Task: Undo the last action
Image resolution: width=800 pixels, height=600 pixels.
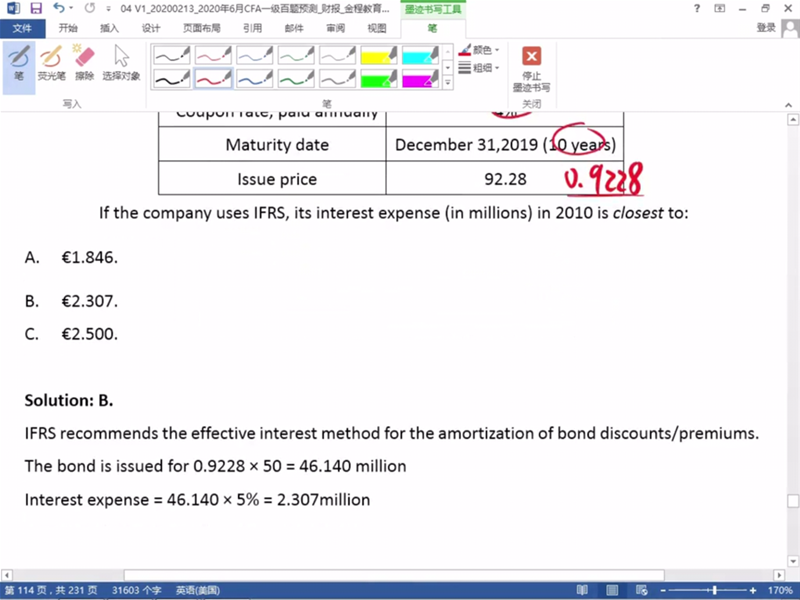Action: click(x=59, y=8)
